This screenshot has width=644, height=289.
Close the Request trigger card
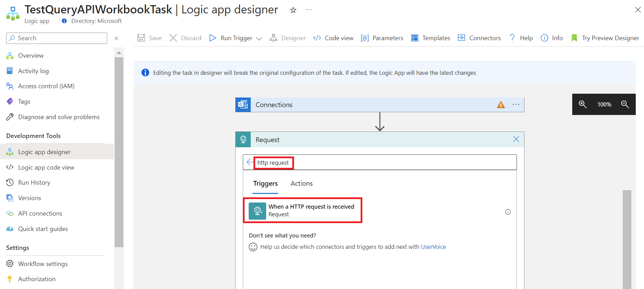[516, 139]
